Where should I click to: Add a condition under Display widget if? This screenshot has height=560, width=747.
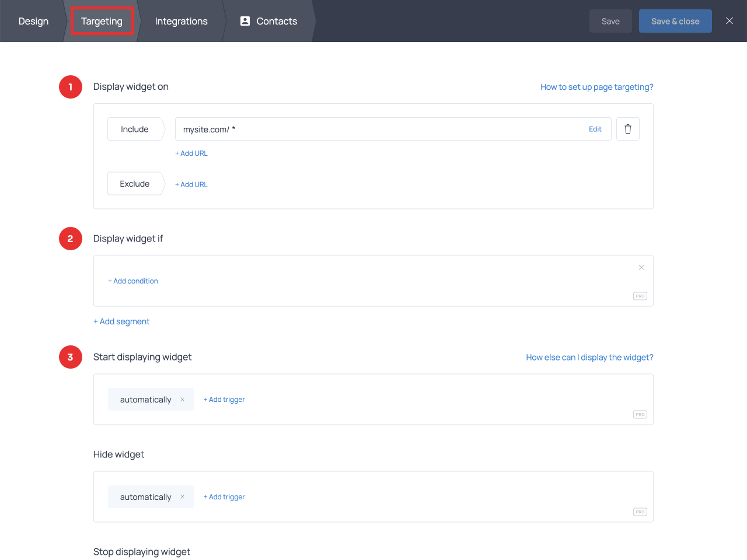pos(133,281)
